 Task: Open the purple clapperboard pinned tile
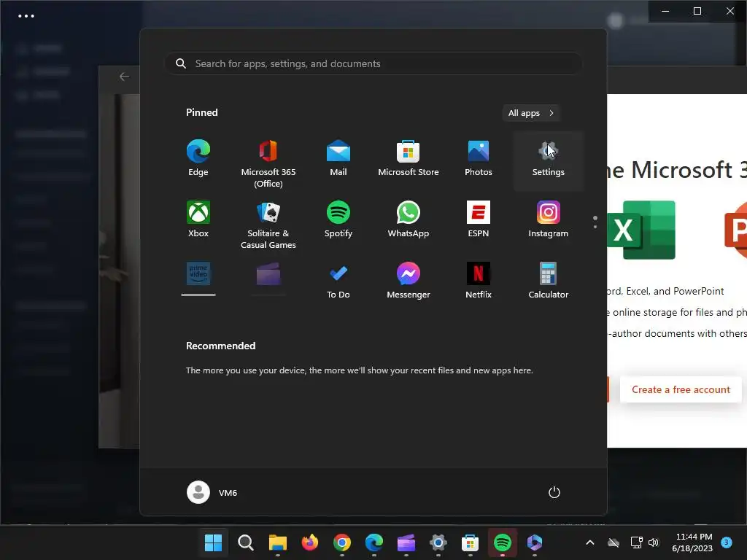pos(268,279)
